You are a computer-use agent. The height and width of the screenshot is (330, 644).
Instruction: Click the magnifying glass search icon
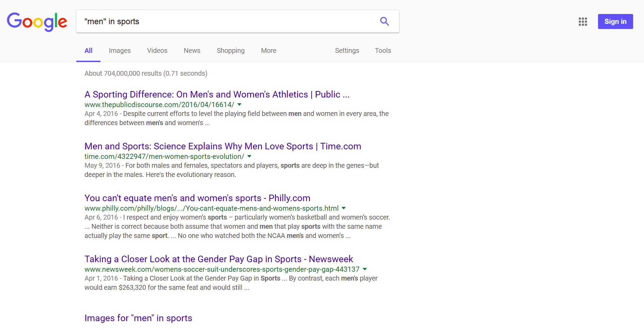384,21
